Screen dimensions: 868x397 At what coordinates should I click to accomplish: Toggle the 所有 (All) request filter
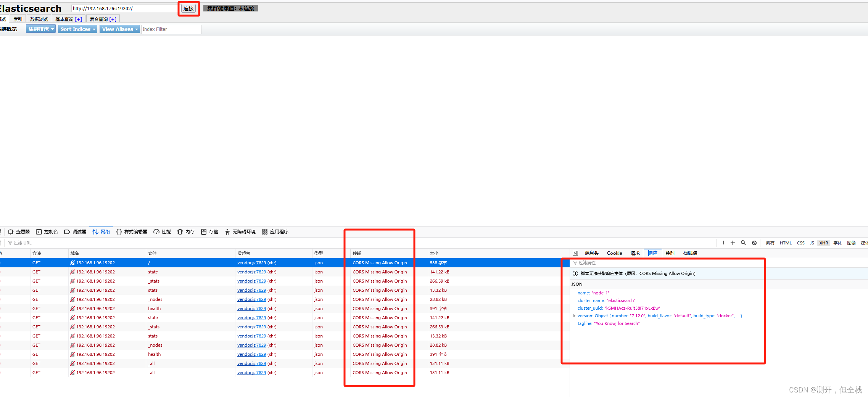coord(770,243)
